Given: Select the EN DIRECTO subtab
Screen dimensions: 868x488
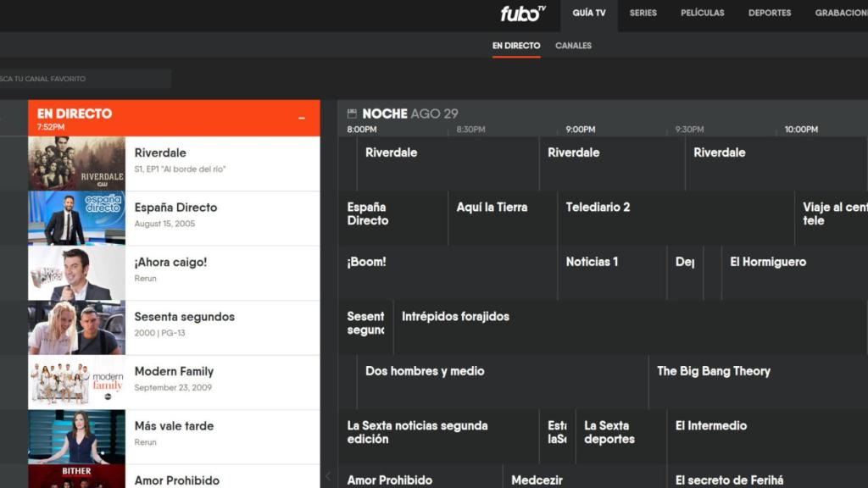Looking at the screenshot, I should coord(516,45).
